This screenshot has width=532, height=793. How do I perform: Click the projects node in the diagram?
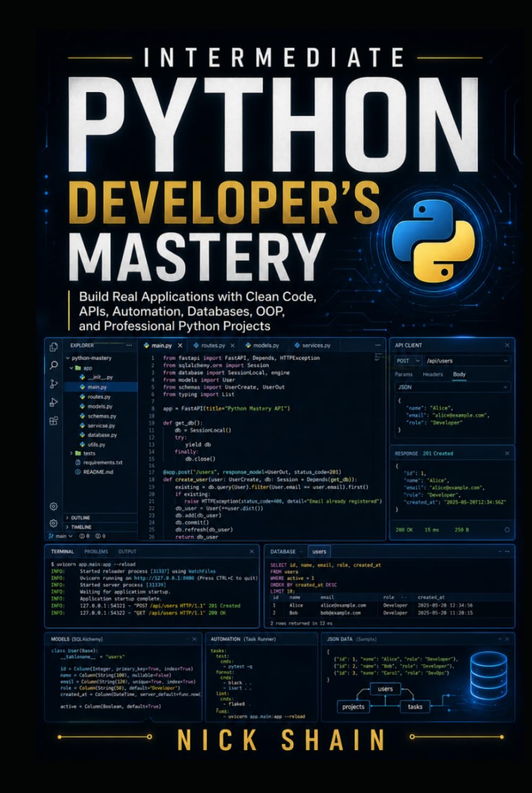(353, 706)
